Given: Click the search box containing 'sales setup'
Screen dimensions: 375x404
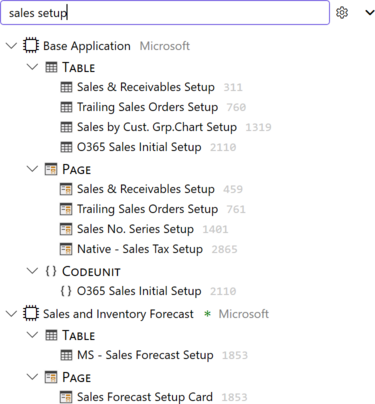Looking at the screenshot, I should (165, 13).
